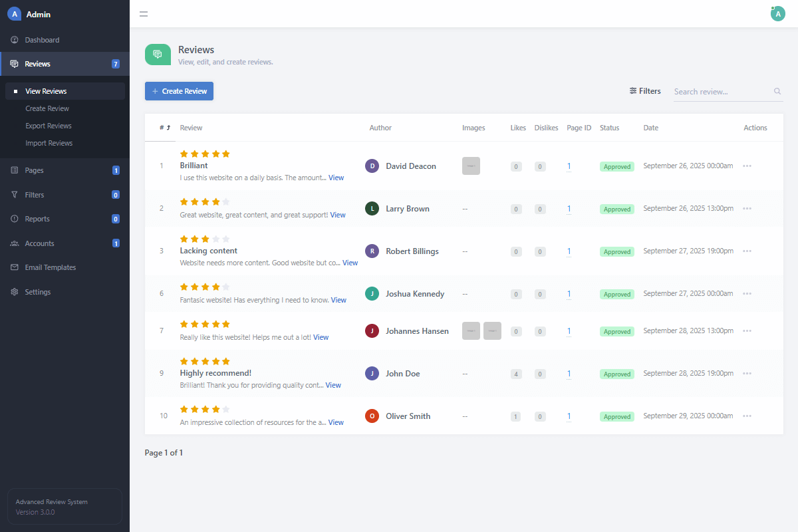
Task: Click the Reports icon in the sidebar
Action: 14,219
